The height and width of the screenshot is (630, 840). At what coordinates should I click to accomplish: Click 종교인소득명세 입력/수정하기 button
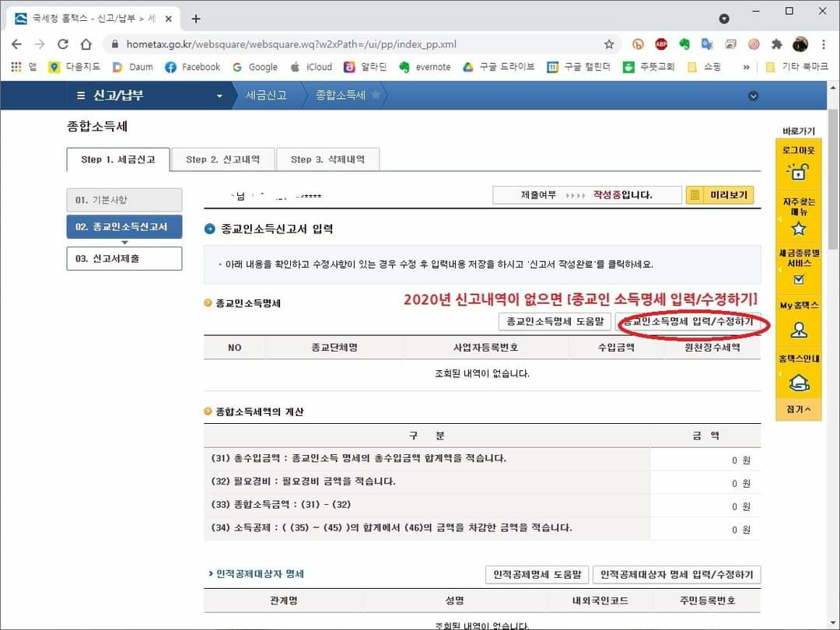(688, 321)
